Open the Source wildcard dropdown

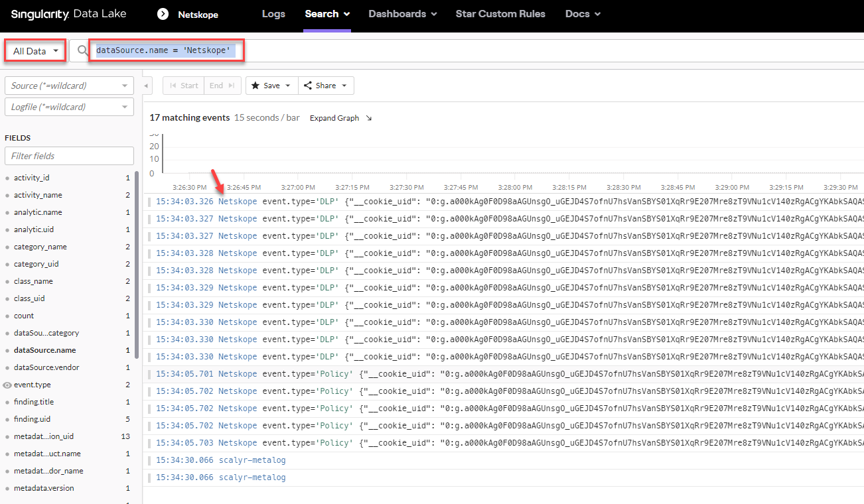click(x=69, y=86)
